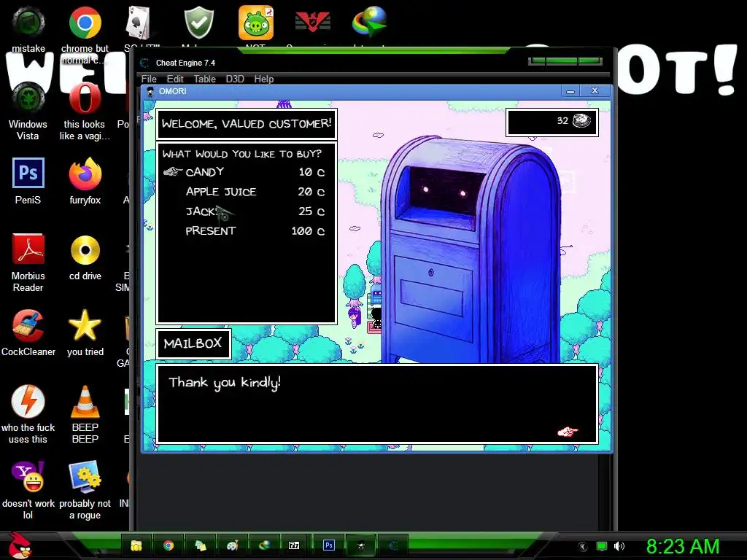Open the Internet Explorer icon in the taskbar
This screenshot has height=560, width=747.
(264, 545)
